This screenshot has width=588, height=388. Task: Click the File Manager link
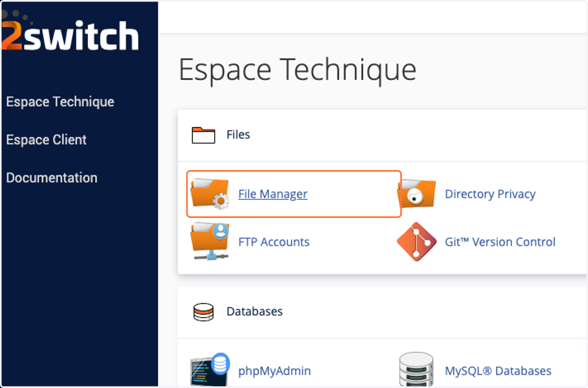coord(273,194)
